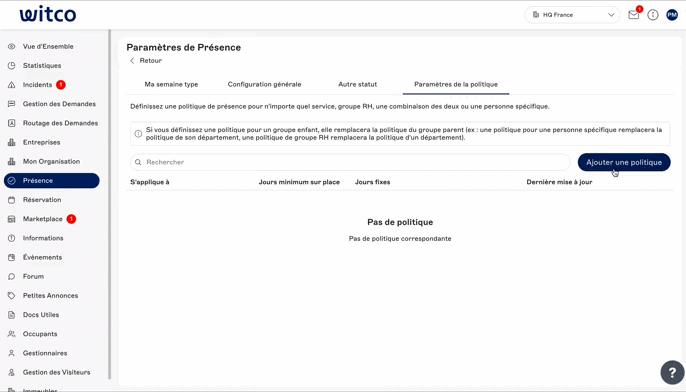This screenshot has width=686, height=392.
Task: Click the sidebar vertical scrollbar
Action: [109, 205]
